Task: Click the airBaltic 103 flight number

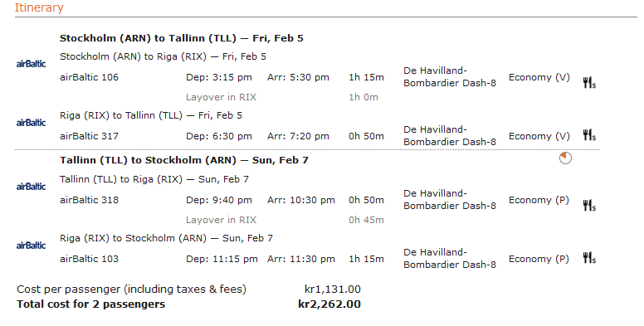Action: (89, 259)
